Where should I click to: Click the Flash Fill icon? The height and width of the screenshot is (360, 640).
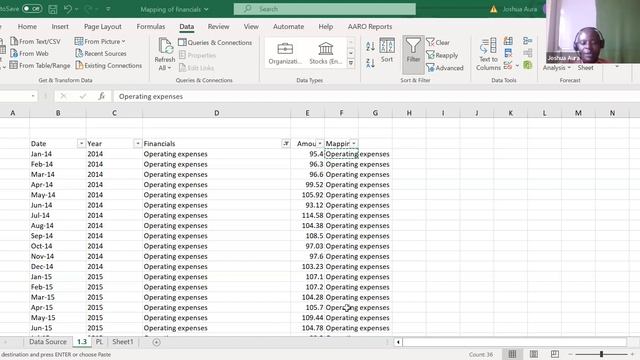pos(508,41)
